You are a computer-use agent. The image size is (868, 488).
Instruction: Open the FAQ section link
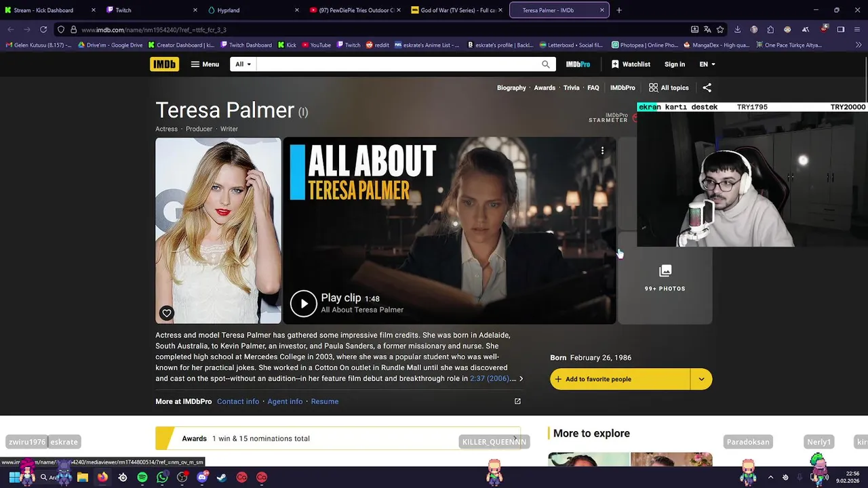pyautogui.click(x=593, y=87)
